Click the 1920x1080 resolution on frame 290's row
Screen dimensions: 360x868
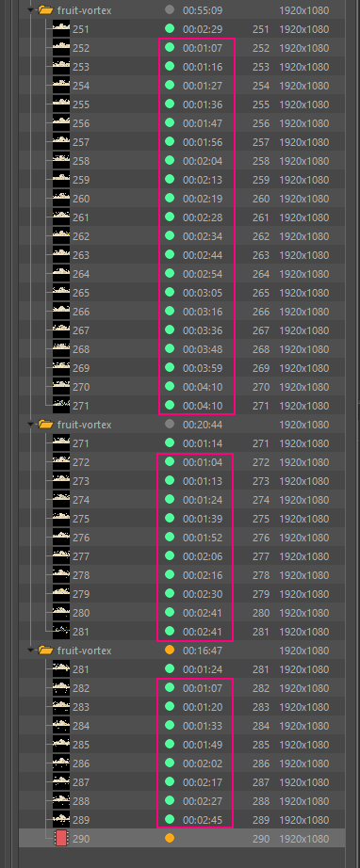click(x=304, y=838)
